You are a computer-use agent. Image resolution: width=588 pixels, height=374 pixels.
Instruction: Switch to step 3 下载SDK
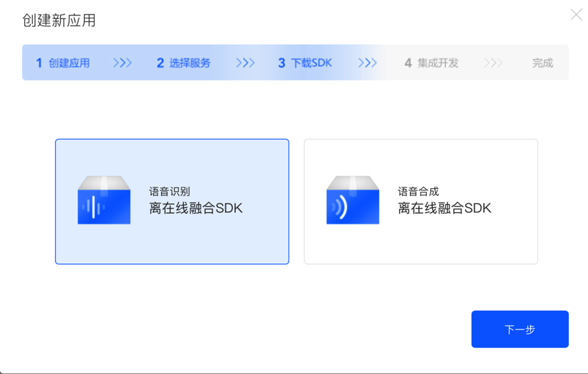(305, 63)
